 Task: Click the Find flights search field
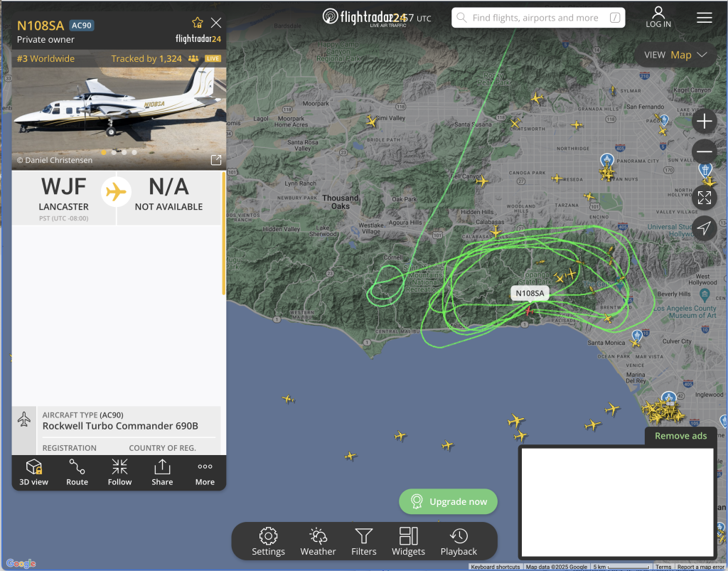pyautogui.click(x=538, y=18)
